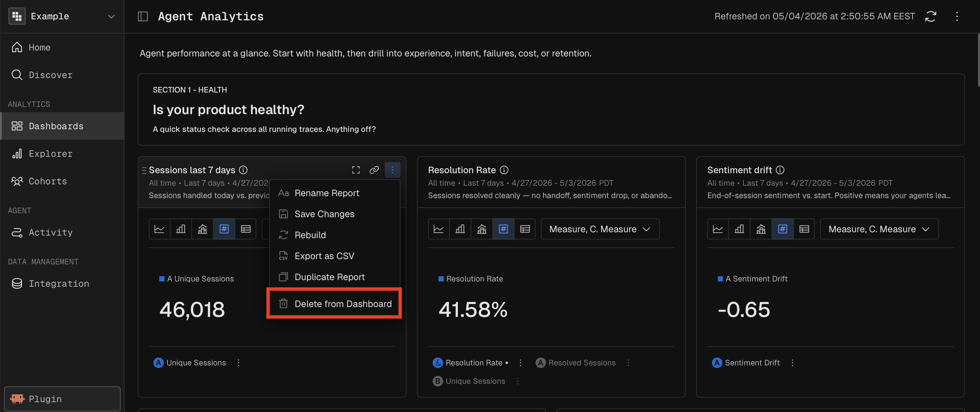Choose Duplicate Report
Screen dimensions: 980x412
334,277
